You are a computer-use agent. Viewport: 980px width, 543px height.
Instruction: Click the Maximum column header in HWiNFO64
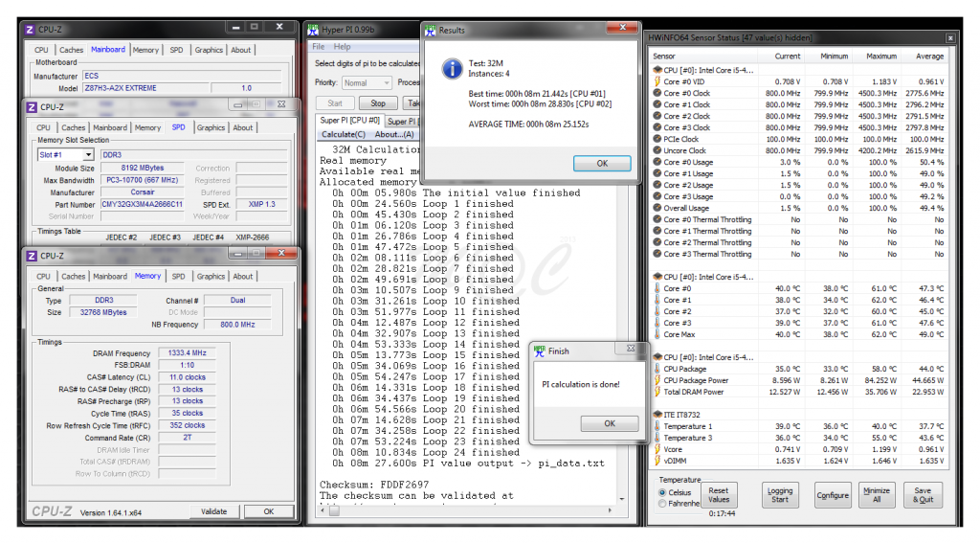pyautogui.click(x=882, y=57)
